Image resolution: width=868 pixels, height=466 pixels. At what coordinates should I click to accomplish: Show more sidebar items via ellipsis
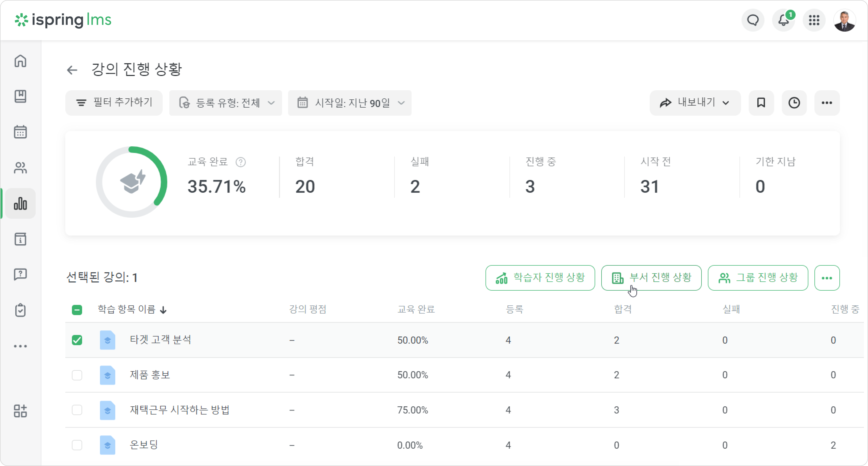coord(20,346)
